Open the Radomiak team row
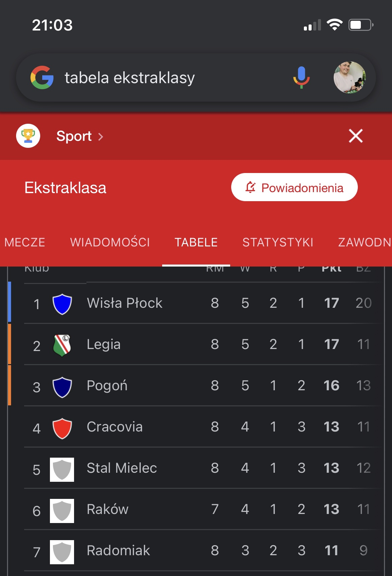 pos(118,551)
